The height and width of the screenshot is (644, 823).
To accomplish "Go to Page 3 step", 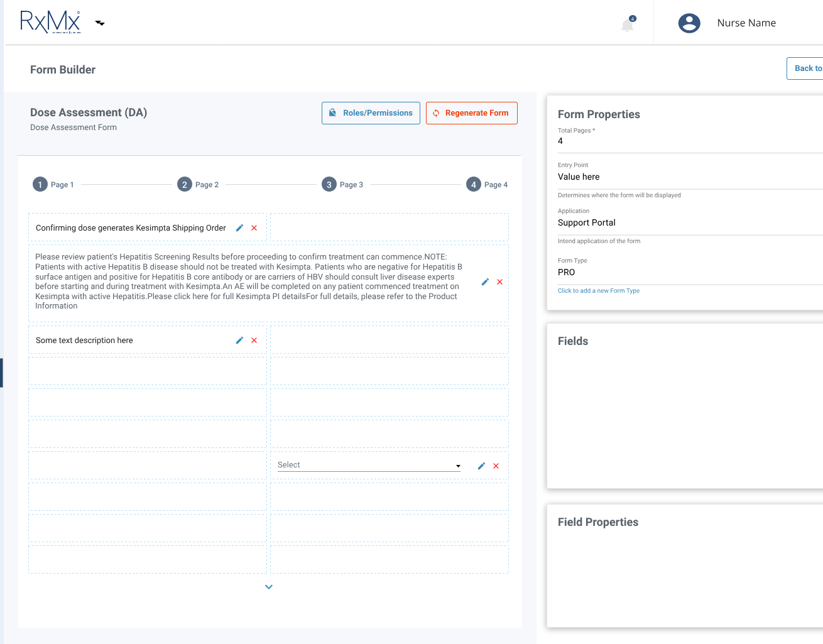I will click(342, 185).
